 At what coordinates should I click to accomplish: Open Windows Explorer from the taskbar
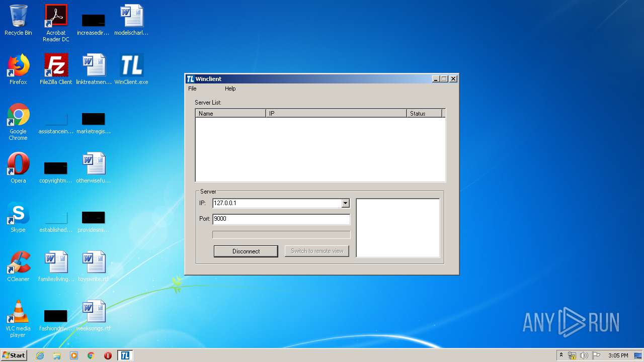[57, 355]
